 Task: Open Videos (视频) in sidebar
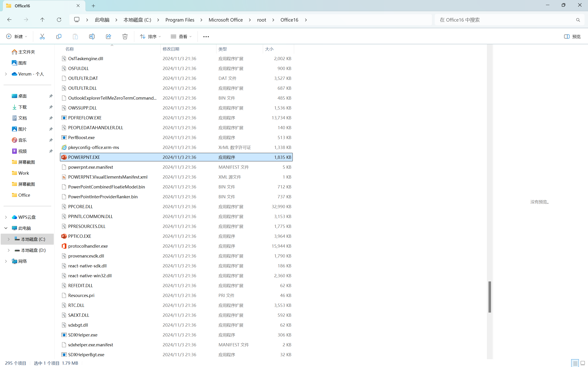pyautogui.click(x=19, y=151)
